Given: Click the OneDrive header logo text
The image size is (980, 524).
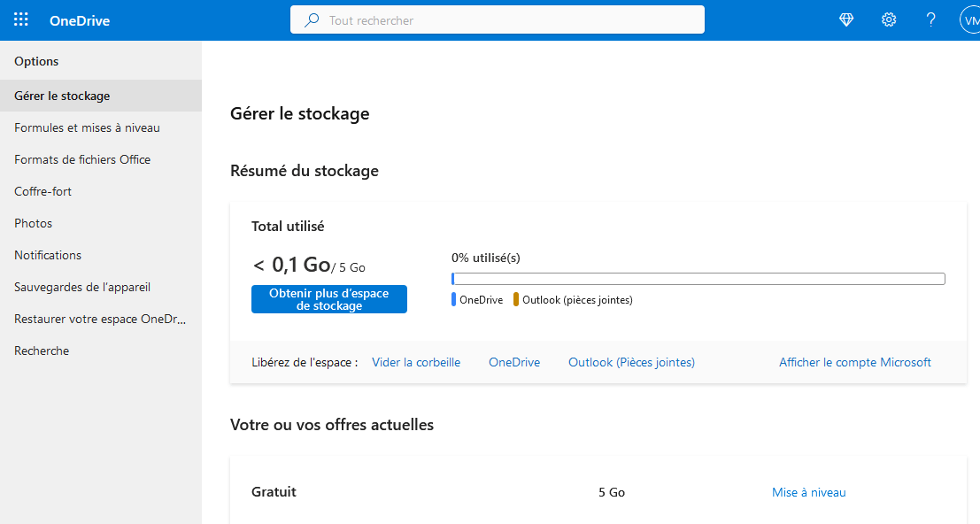Looking at the screenshot, I should (x=80, y=20).
